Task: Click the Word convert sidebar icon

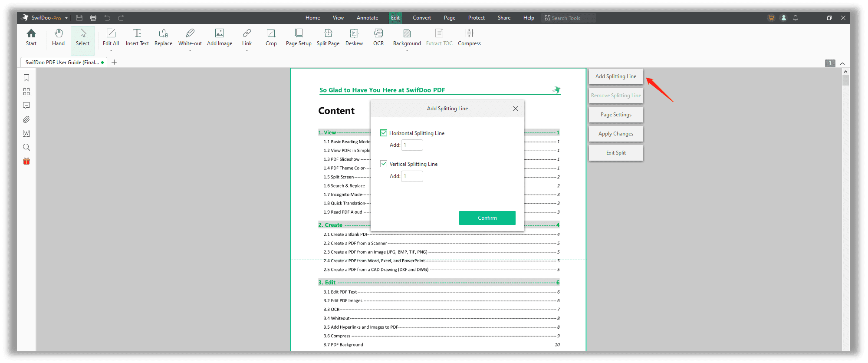Action: point(26,133)
